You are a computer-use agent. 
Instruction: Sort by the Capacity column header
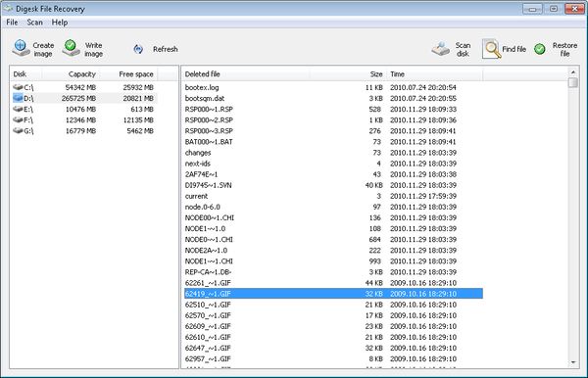point(71,74)
